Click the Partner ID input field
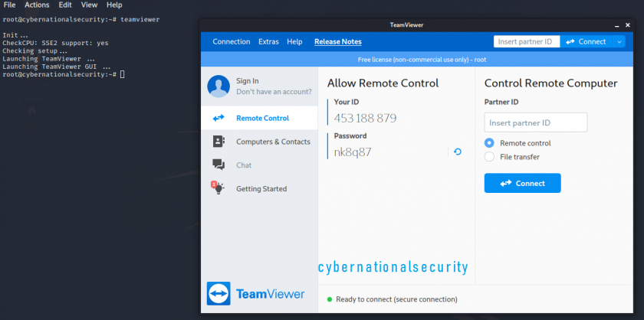 pos(536,122)
